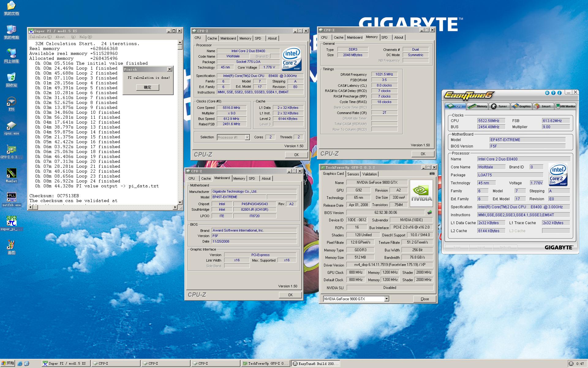The height and width of the screenshot is (368, 588).
Task: Open EasyTune6 email @ icon
Action: (x=547, y=93)
